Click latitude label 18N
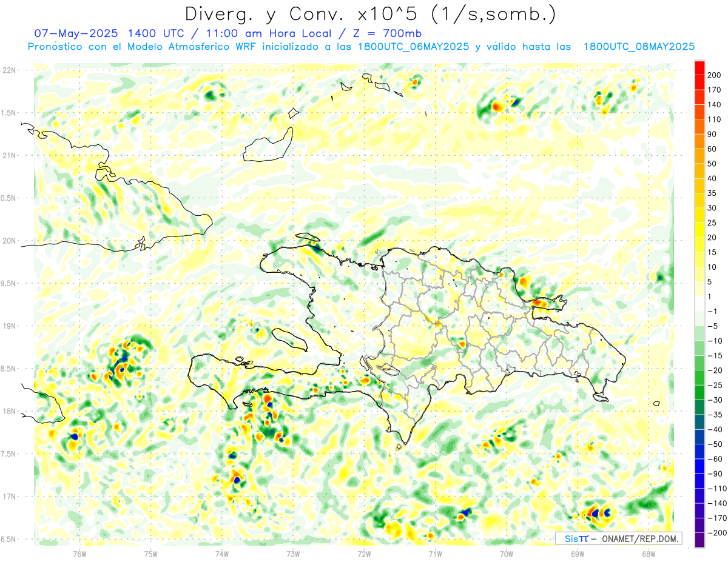Image resolution: width=728 pixels, height=562 pixels. (x=9, y=411)
